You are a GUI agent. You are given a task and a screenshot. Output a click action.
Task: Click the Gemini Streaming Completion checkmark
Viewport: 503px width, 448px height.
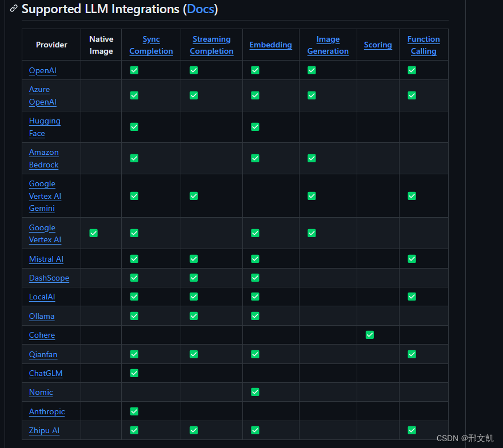(194, 196)
